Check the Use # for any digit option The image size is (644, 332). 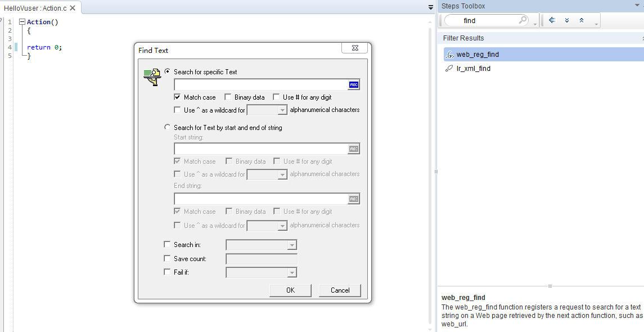[277, 97]
